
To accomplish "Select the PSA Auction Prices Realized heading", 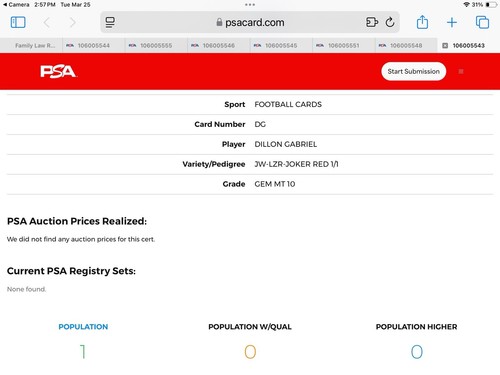I will pyautogui.click(x=77, y=221).
